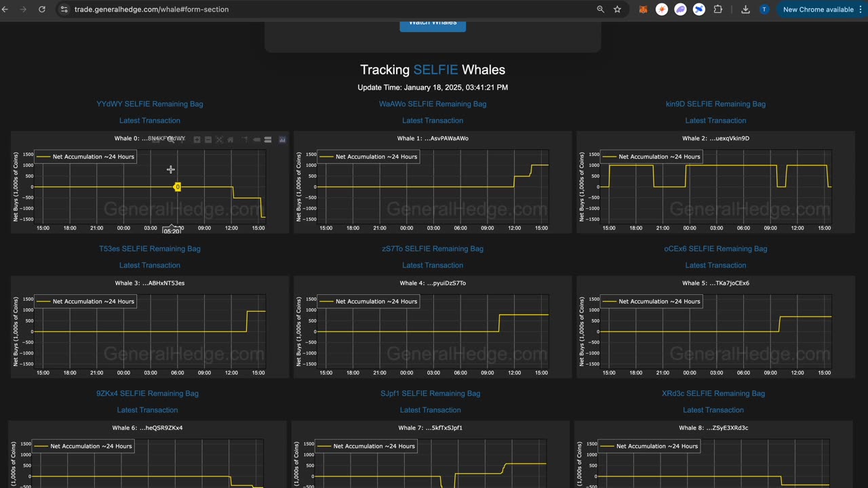Open the orange starburst extension icon

(661, 9)
